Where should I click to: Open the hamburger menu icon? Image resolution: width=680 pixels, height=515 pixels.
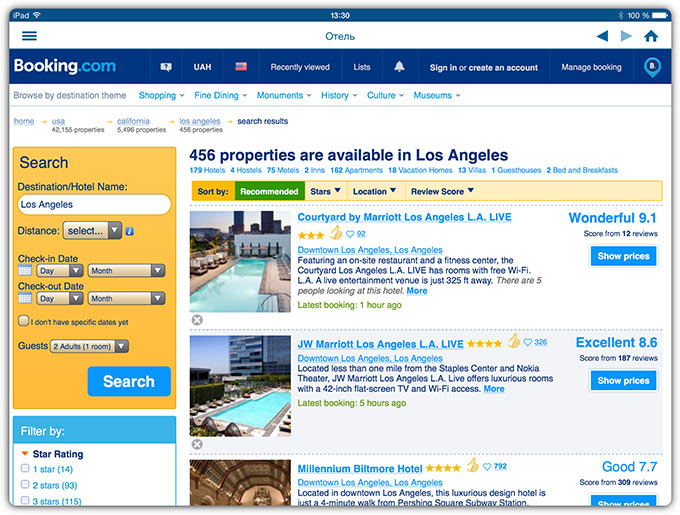29,36
